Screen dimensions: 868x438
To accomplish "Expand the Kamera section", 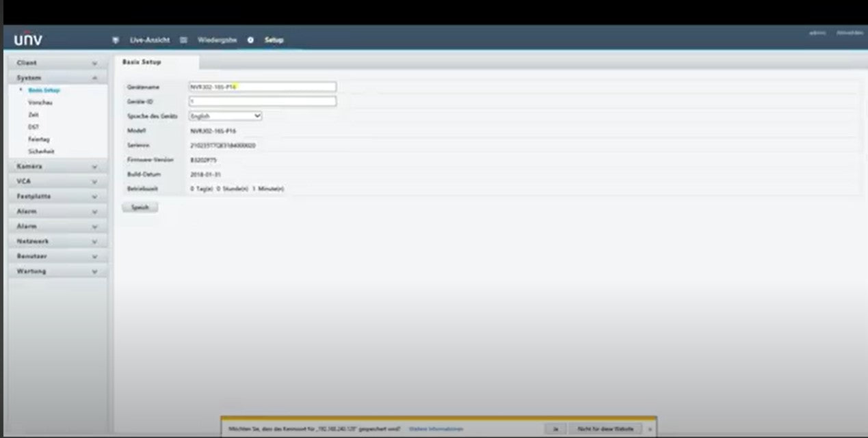I will (94, 167).
